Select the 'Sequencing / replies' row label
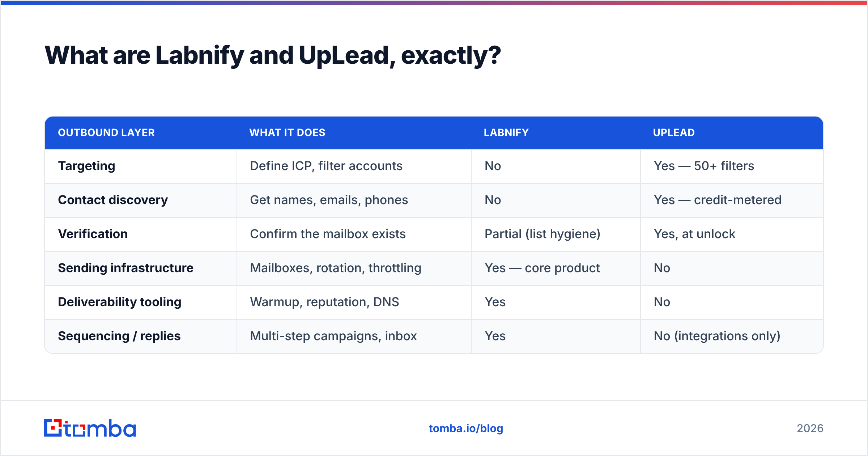 (x=119, y=336)
